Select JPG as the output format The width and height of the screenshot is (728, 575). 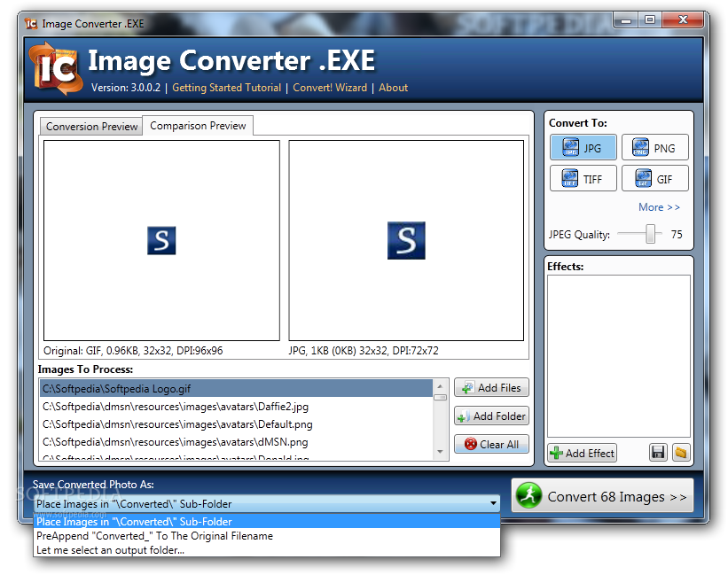(583, 147)
